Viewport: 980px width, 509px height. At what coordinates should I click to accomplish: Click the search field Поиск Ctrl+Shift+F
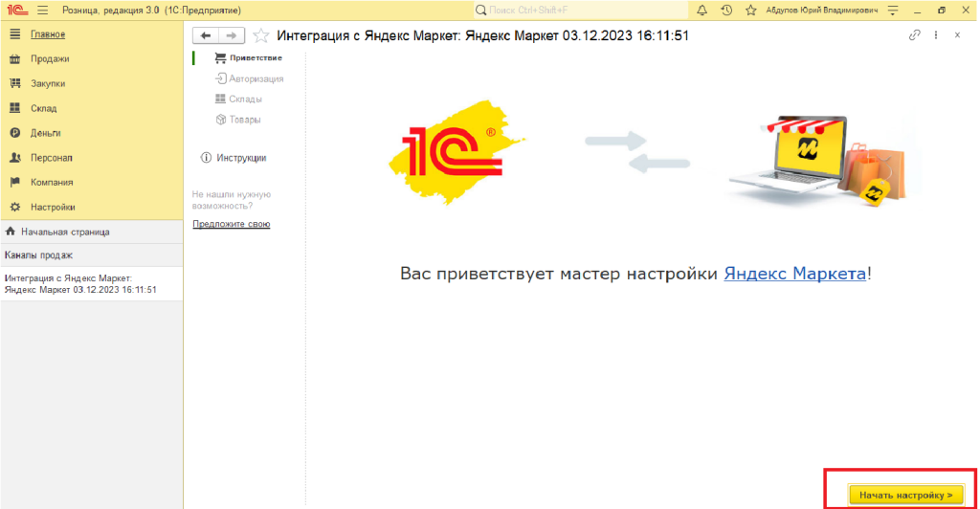(x=580, y=10)
